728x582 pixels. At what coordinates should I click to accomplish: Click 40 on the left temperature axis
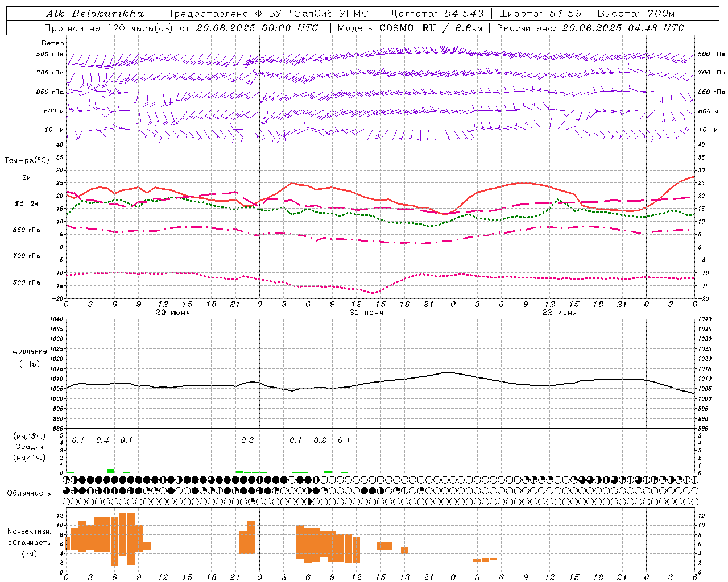(59, 144)
